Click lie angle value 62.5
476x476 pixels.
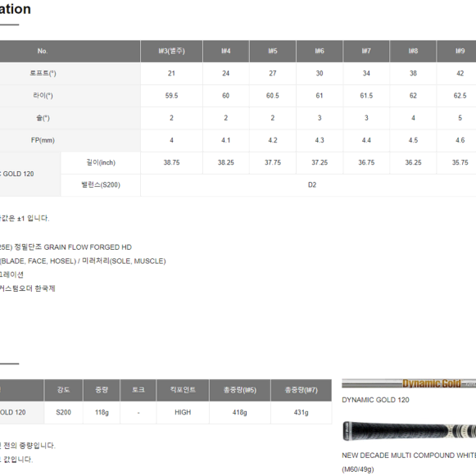(460, 96)
